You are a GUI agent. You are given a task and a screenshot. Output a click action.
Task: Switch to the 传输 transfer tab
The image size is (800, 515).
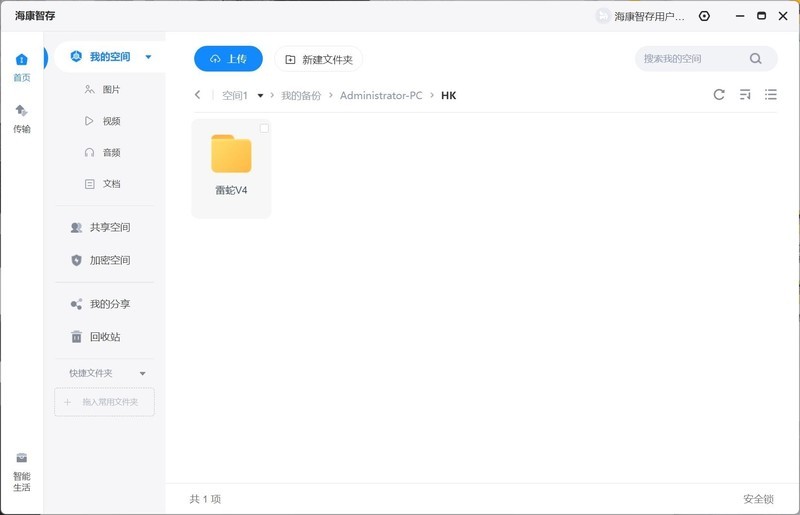(x=21, y=119)
